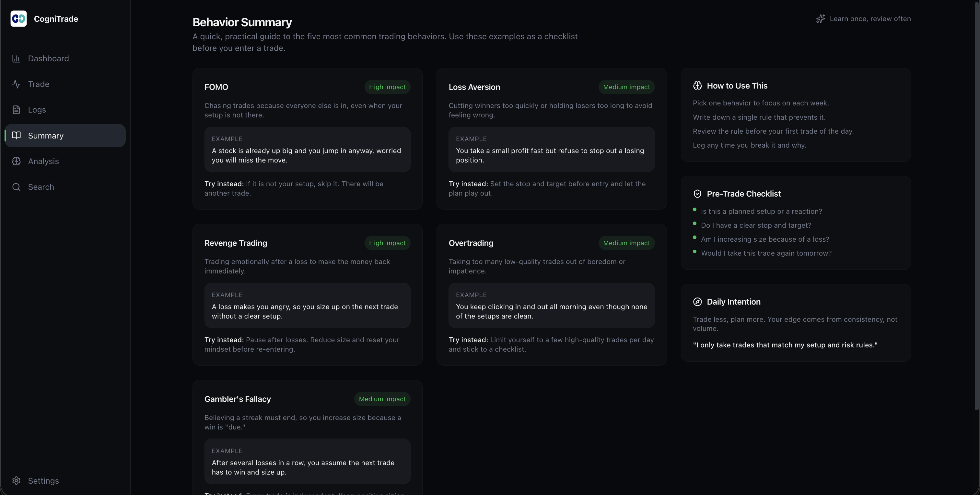Click the Summary open book icon
Viewport: 980px width, 495px height.
point(16,136)
